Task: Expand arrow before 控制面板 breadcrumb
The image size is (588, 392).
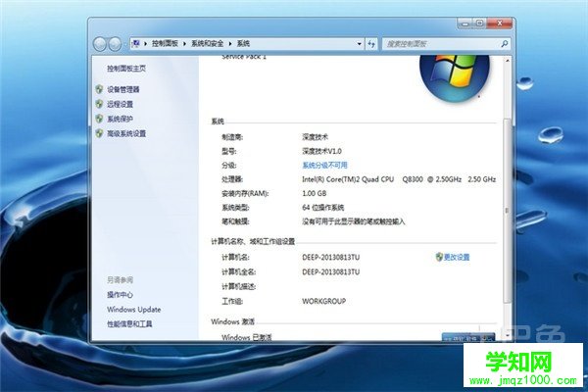Action: 145,44
